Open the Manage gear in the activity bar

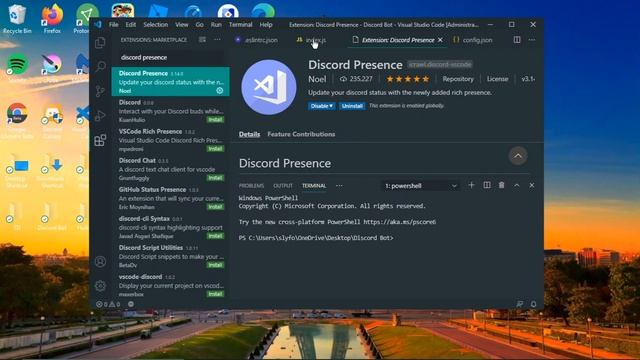tap(100, 286)
